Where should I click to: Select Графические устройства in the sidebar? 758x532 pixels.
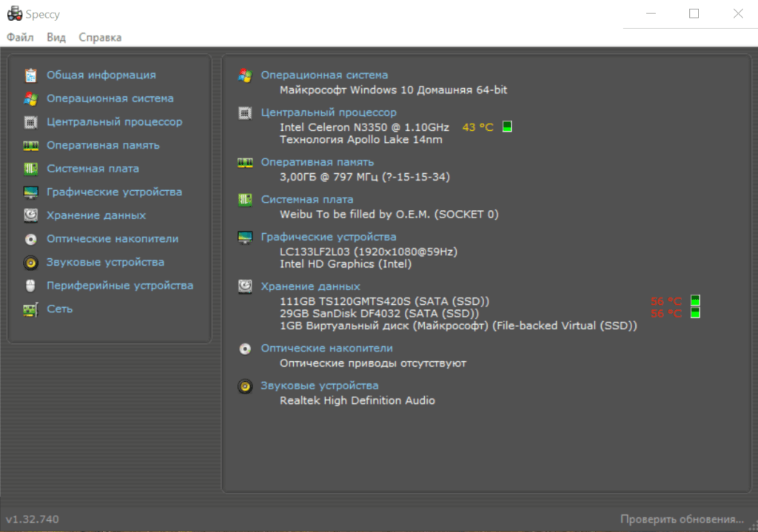click(114, 192)
